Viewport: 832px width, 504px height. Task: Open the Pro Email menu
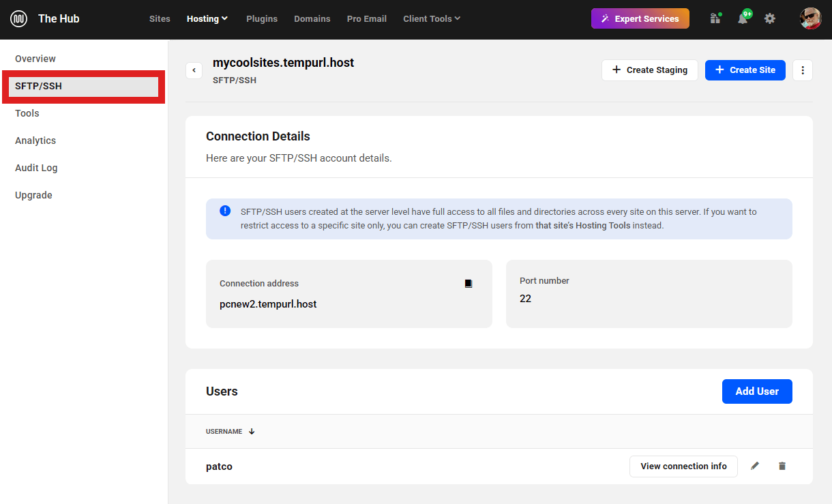(x=367, y=18)
